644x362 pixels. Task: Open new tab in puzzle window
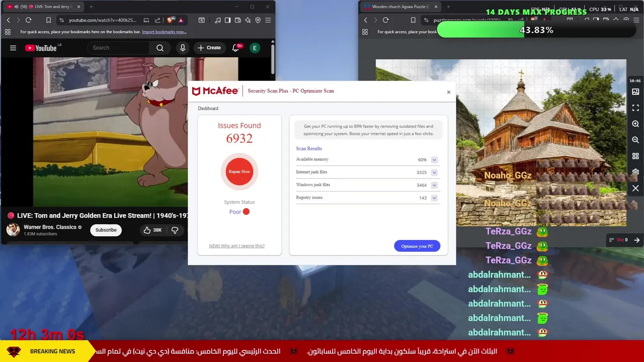[x=448, y=7]
